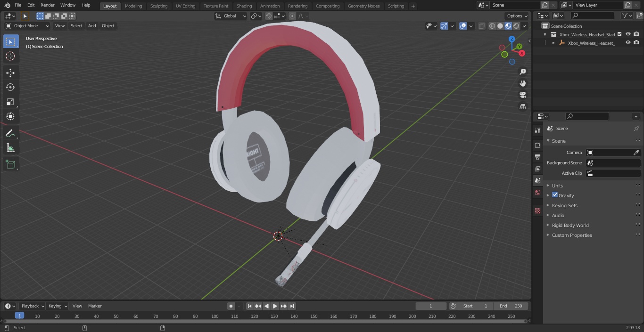
Task: Switch orthographic perspective grid icon
Action: tap(522, 107)
